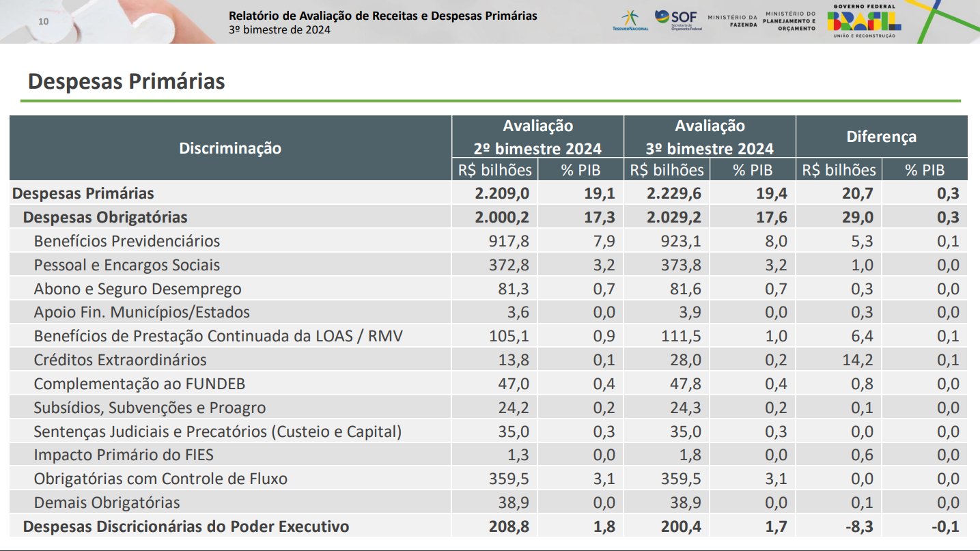Select the 'Avaliação 2º bimestre 2024' header
Viewport: 980px width, 551px height.
tap(537, 137)
